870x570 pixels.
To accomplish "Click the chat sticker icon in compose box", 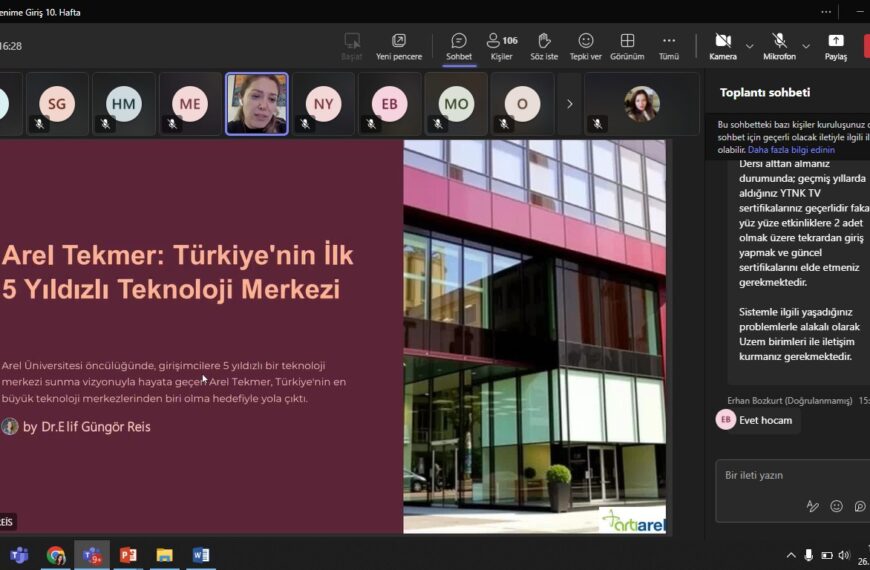I will [860, 506].
